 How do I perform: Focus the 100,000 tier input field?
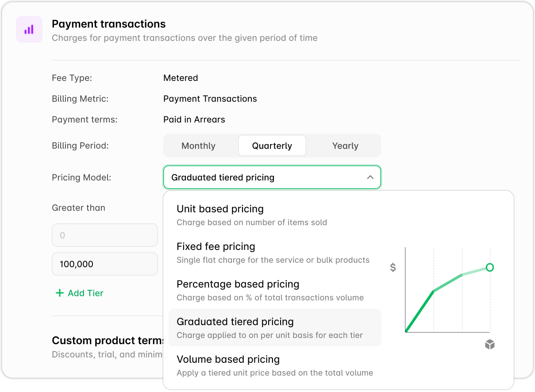(x=104, y=264)
